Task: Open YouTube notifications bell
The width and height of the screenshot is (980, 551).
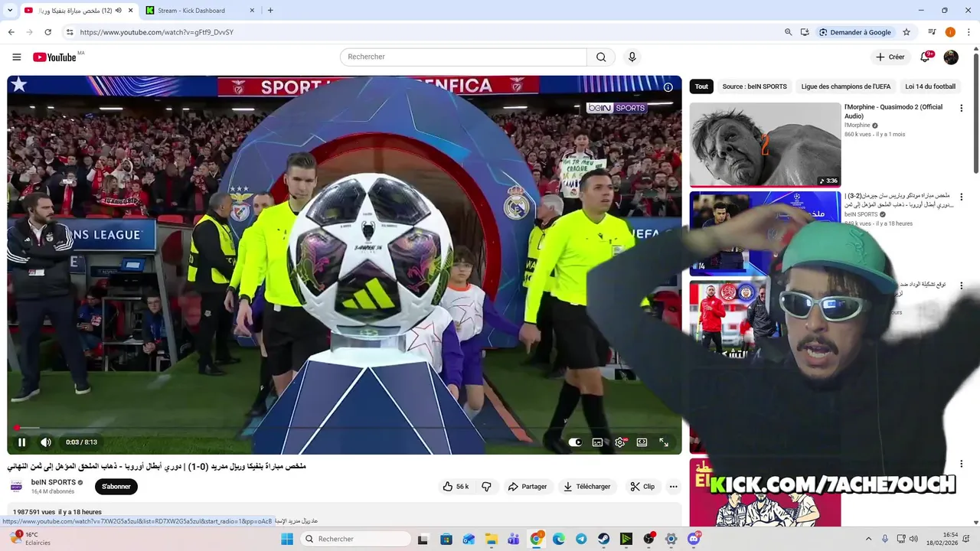Action: [x=925, y=57]
